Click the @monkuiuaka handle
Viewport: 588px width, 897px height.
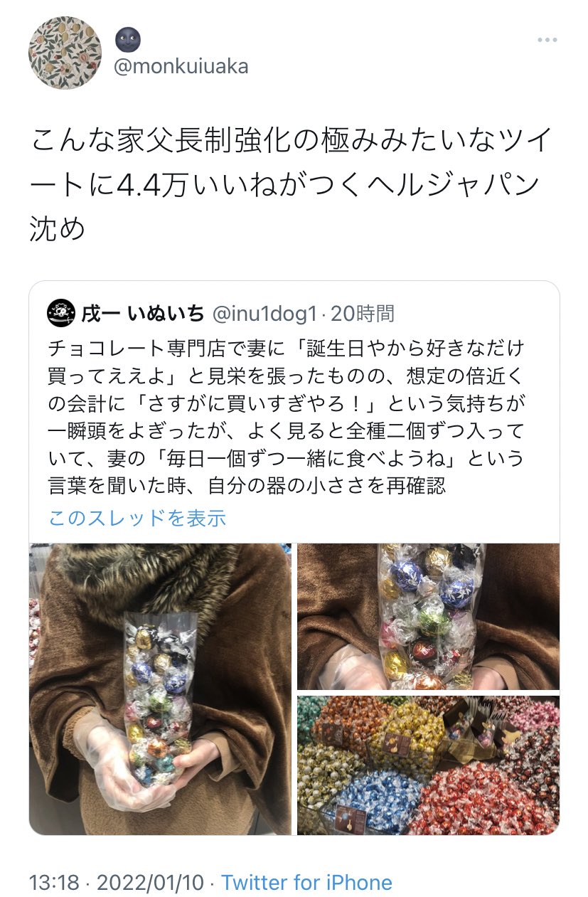tap(181, 67)
